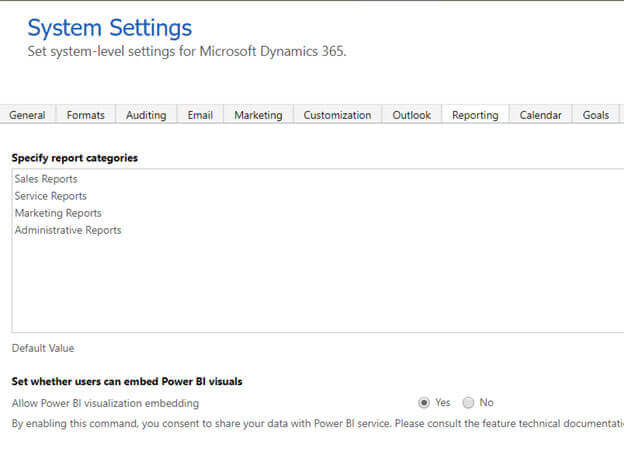Select the Email tab
Image resolution: width=624 pixels, height=462 pixels.
pyautogui.click(x=200, y=115)
